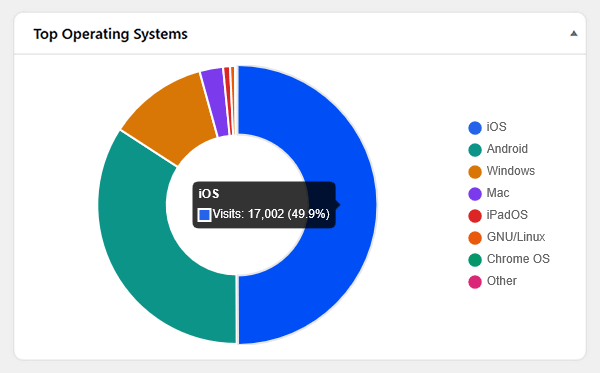Collapse the Top Operating Systems panel

coord(574,34)
